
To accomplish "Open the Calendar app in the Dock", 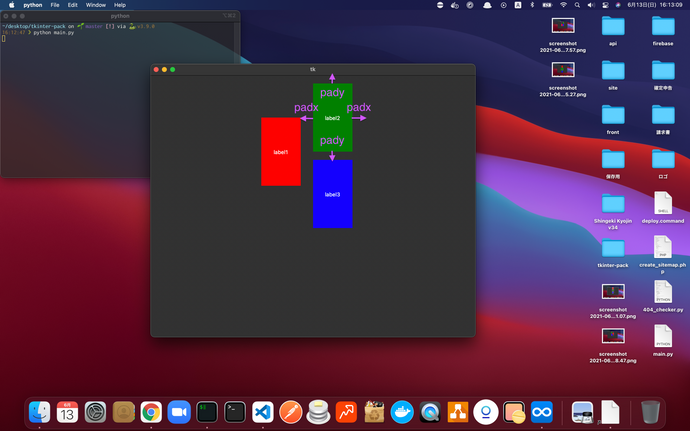I will point(67,413).
